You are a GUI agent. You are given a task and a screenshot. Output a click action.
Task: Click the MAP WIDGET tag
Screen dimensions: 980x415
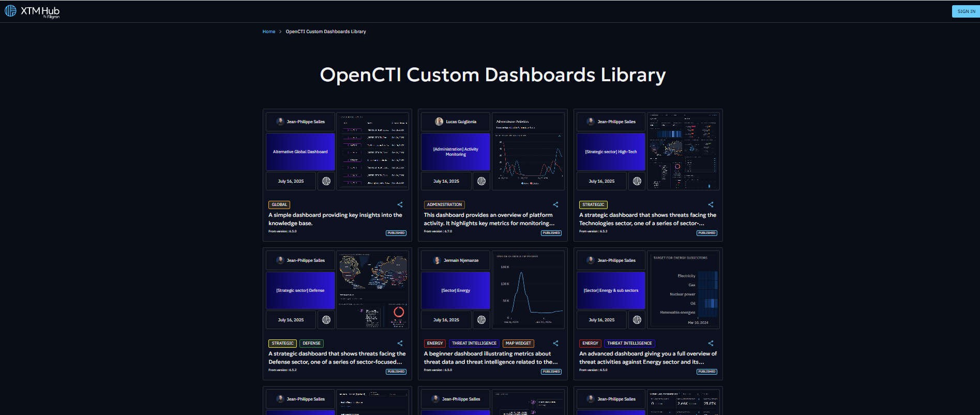pos(518,343)
